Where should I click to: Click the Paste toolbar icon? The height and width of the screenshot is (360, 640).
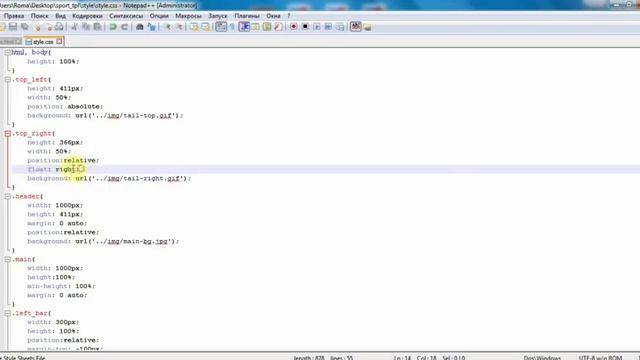click(98, 27)
